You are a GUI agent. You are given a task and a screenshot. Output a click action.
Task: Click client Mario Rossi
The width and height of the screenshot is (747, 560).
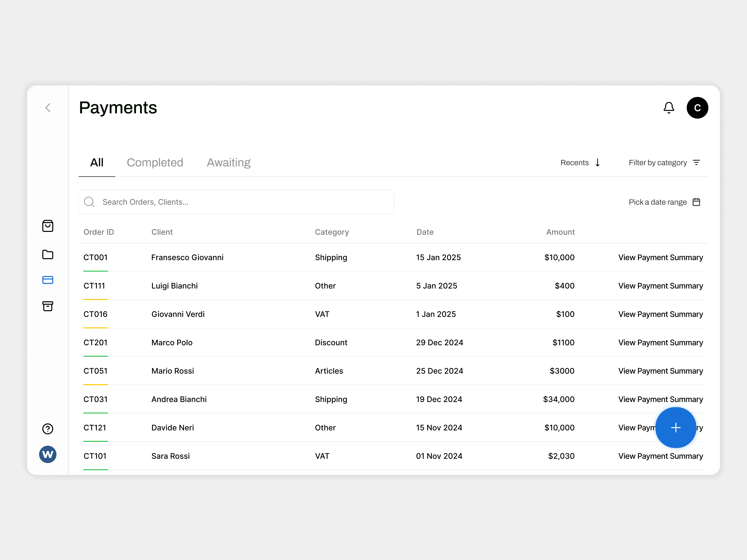[x=173, y=371]
